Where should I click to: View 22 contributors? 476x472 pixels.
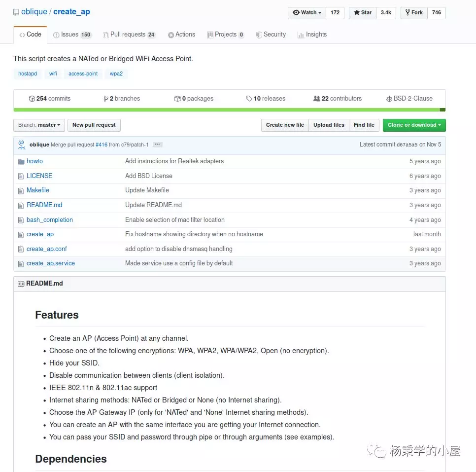[338, 99]
